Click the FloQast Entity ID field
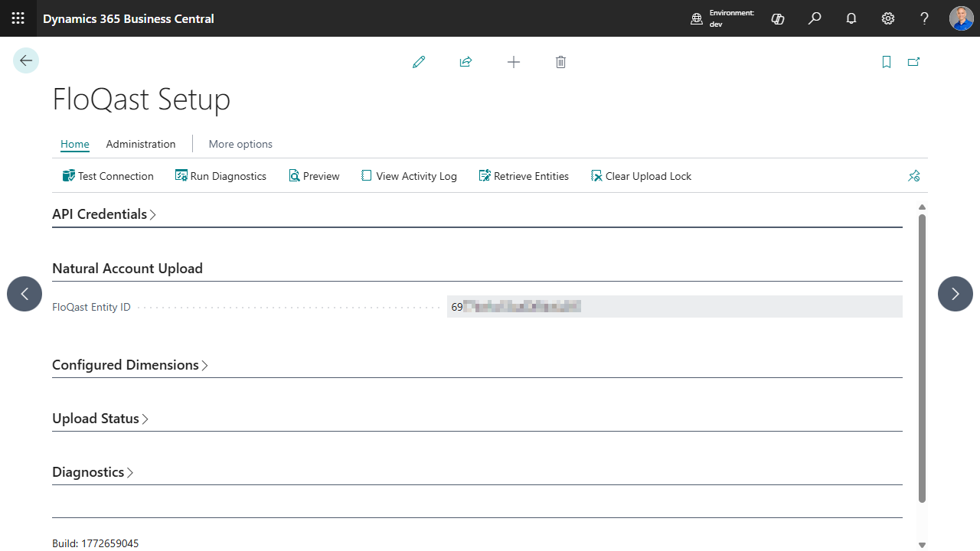 [675, 307]
